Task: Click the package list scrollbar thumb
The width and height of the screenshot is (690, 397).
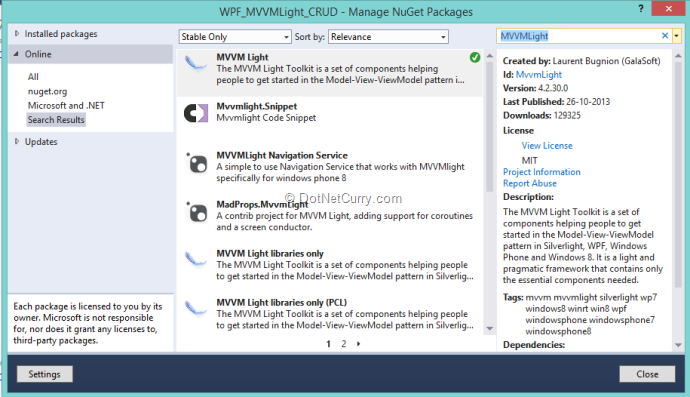Action: point(489,127)
